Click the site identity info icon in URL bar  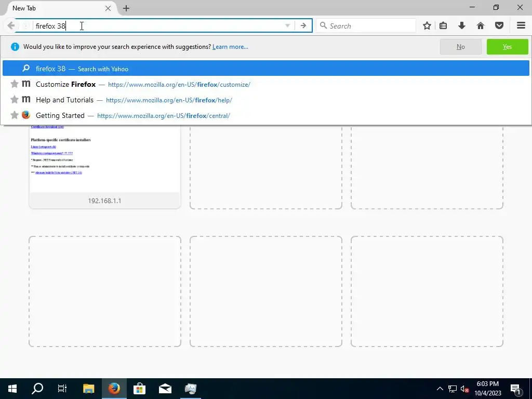tap(26, 26)
